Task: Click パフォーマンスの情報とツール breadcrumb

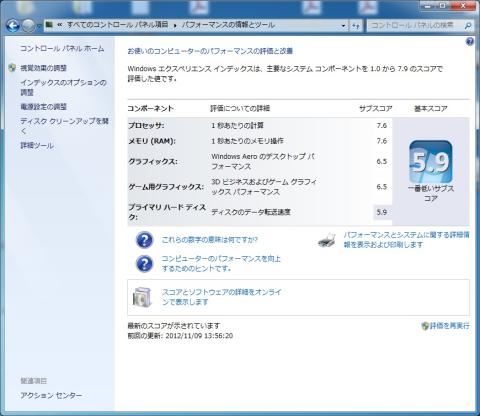Action: click(228, 25)
